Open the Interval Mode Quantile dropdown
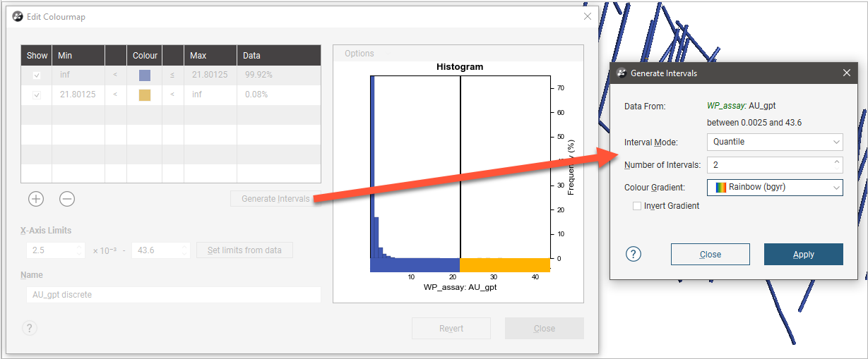The image size is (868, 359). click(x=775, y=142)
